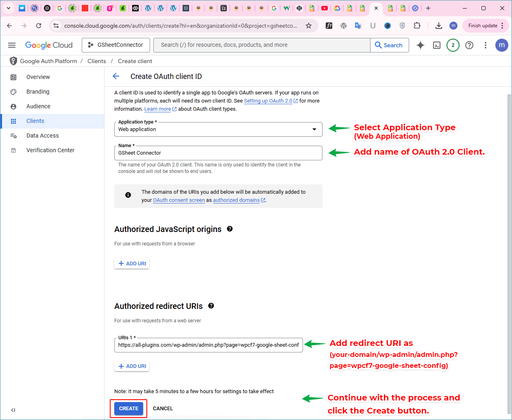Go to Clients breadcrumb
This screenshot has width=512, height=420.
click(97, 61)
